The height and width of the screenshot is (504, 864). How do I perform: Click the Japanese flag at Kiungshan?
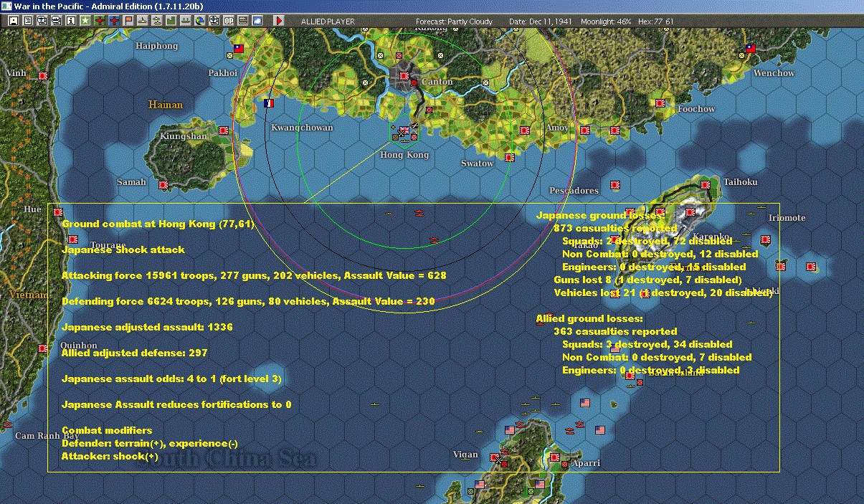pyautogui.click(x=223, y=131)
